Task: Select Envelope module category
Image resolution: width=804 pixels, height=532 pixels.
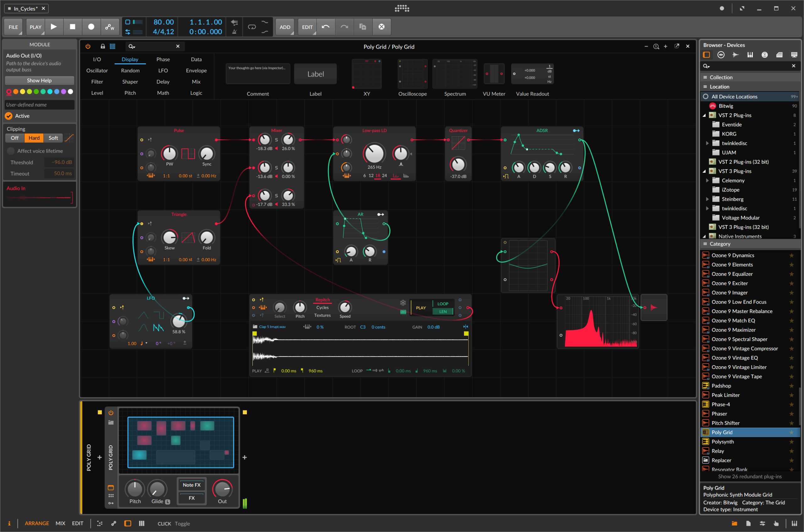Action: pyautogui.click(x=196, y=71)
